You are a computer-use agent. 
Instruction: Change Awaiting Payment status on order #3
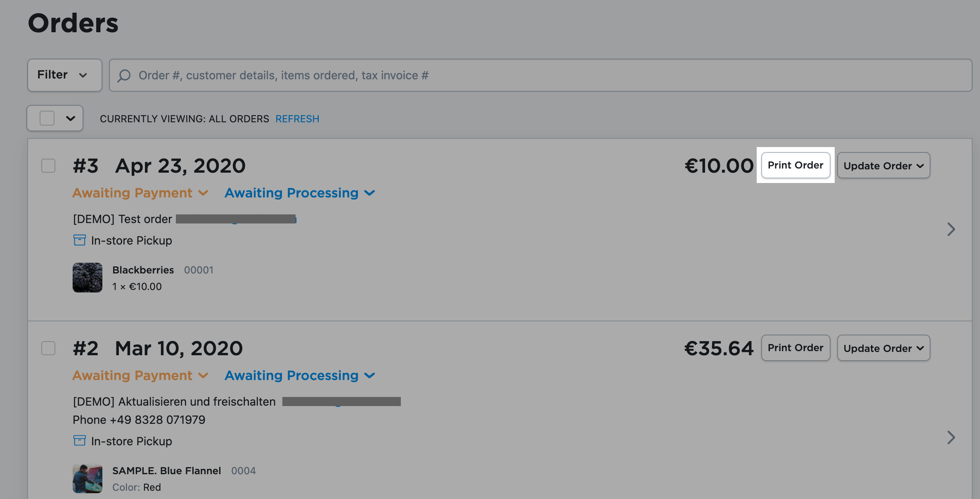coord(140,193)
